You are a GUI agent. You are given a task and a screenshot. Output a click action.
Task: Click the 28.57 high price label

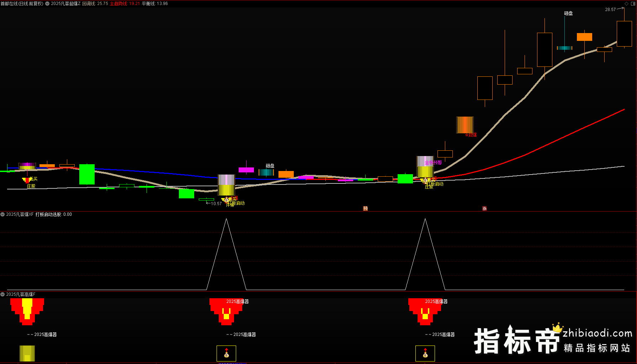click(610, 10)
